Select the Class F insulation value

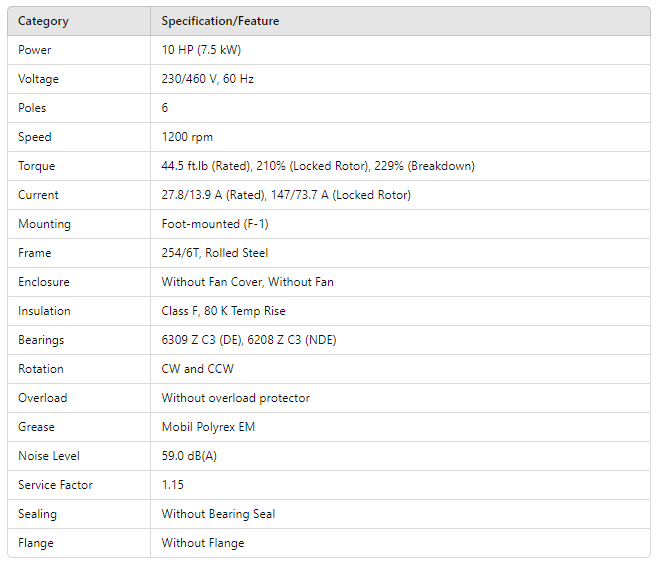(223, 311)
